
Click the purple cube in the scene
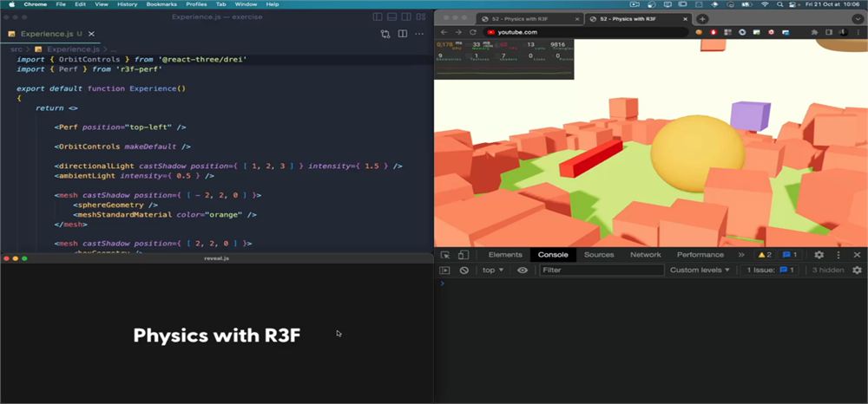(750, 116)
